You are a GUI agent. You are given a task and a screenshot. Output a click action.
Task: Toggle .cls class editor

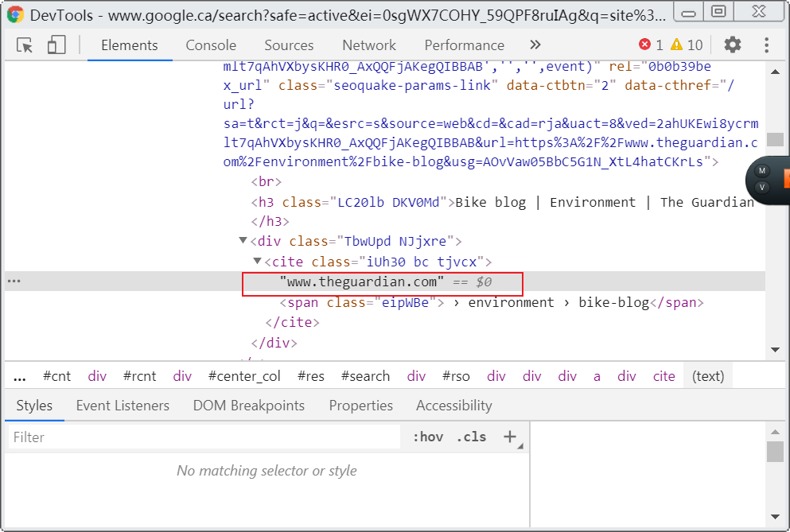tap(471, 437)
